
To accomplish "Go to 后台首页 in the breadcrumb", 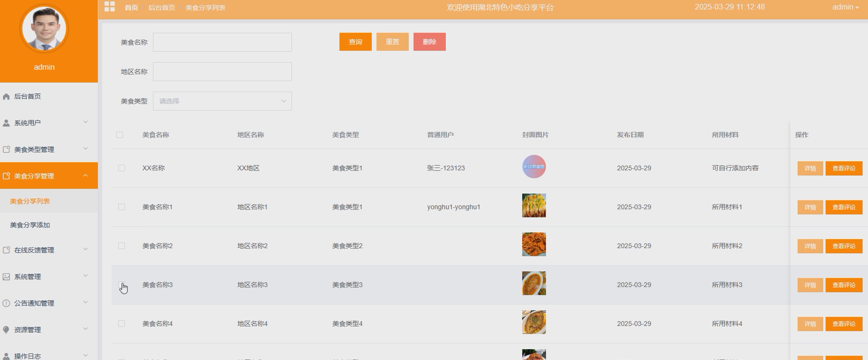I will [162, 8].
